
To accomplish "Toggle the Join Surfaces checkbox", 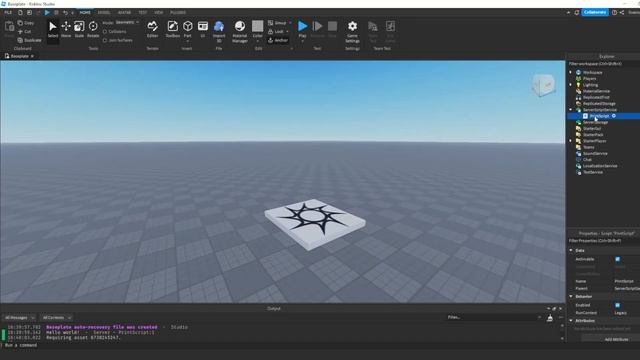I will [x=105, y=40].
